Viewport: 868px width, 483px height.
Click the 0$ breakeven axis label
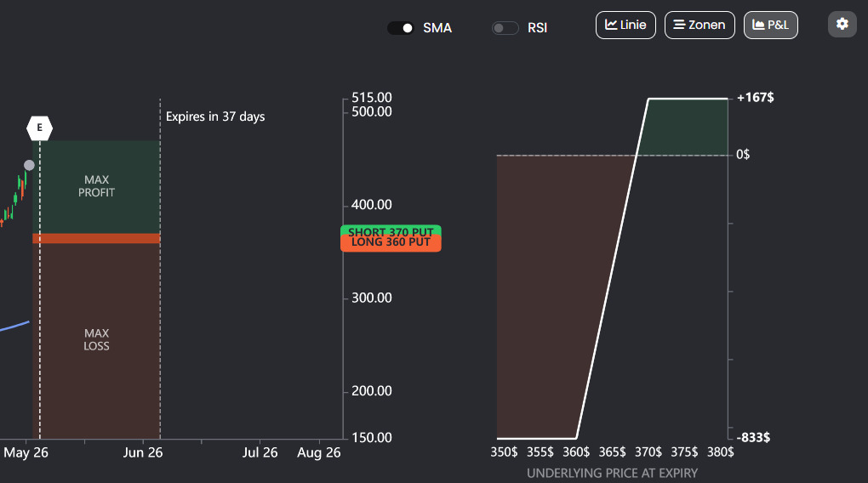click(x=743, y=155)
